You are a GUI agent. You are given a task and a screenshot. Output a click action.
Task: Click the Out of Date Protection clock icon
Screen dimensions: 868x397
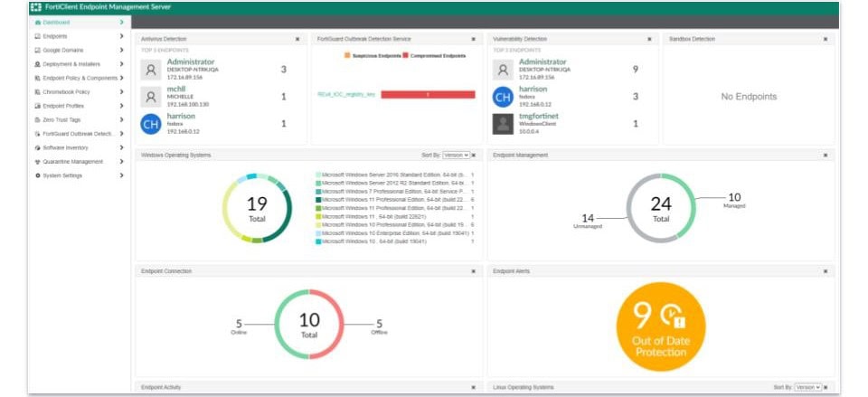coord(673,317)
